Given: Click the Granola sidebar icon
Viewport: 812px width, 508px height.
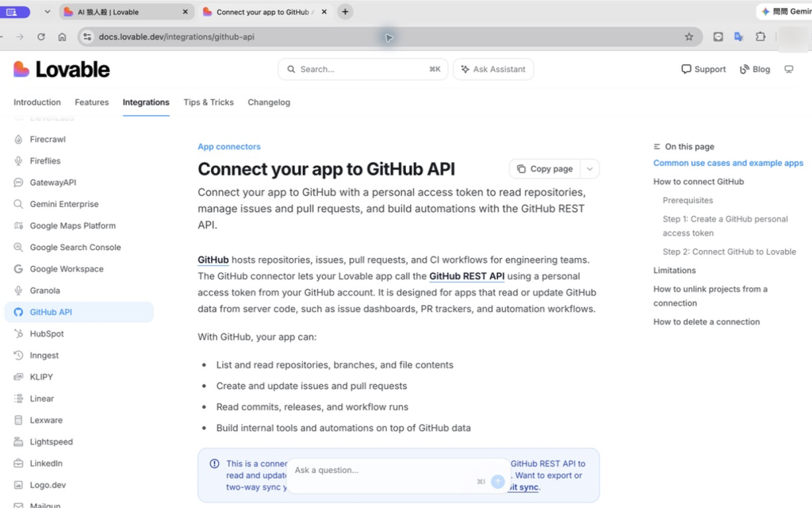Looking at the screenshot, I should [x=18, y=291].
